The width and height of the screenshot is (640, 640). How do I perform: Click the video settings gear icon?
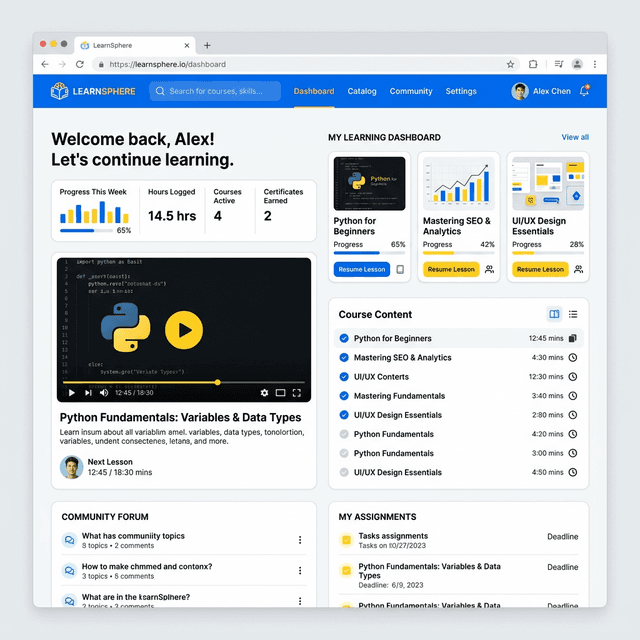[264, 393]
